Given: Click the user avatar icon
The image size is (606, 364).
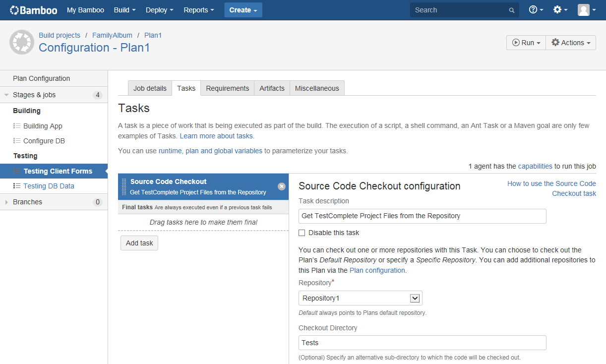Looking at the screenshot, I should [x=584, y=10].
